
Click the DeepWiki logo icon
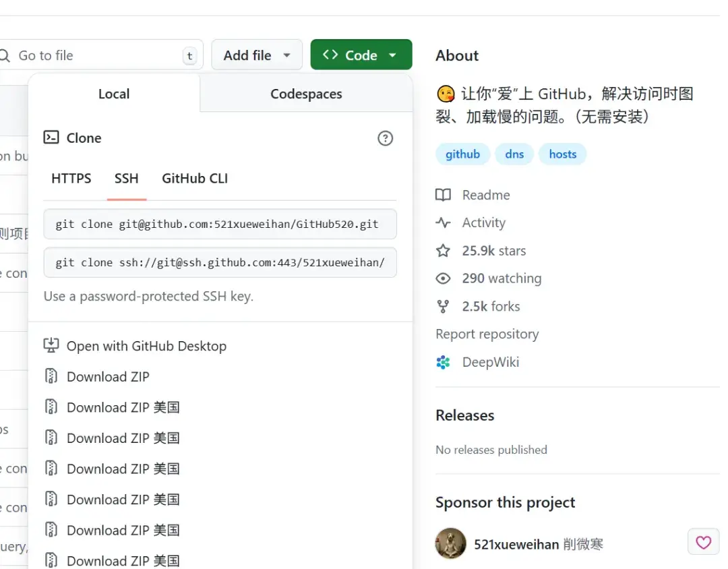pyautogui.click(x=443, y=362)
